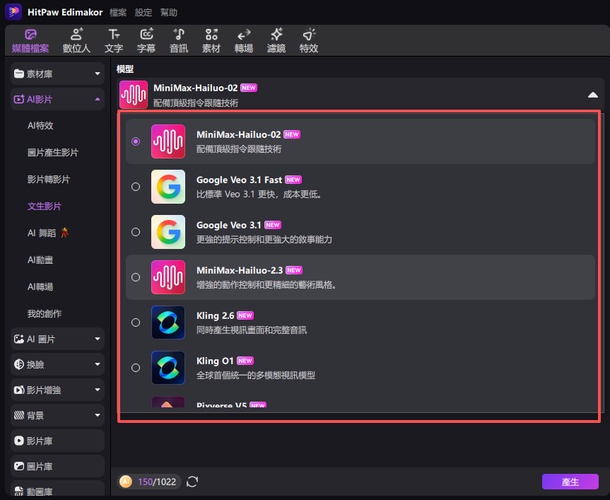
Task: Select the Kling O1 model thumbnail
Action: [x=168, y=367]
